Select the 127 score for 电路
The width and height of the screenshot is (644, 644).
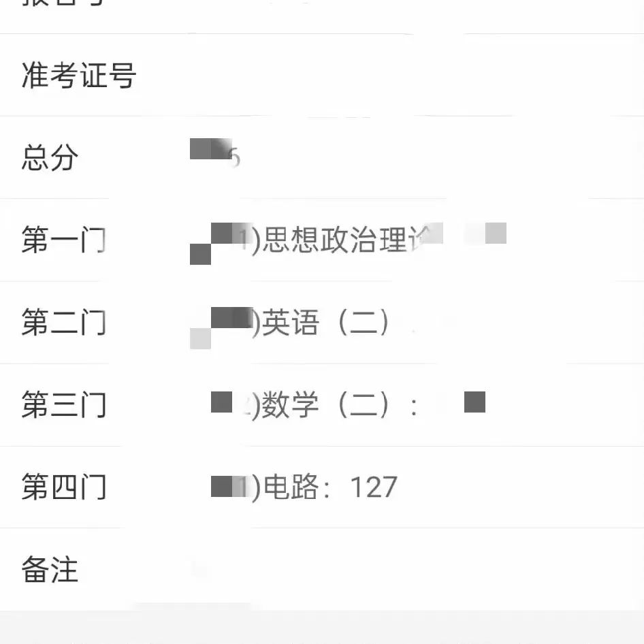pyautogui.click(x=374, y=487)
